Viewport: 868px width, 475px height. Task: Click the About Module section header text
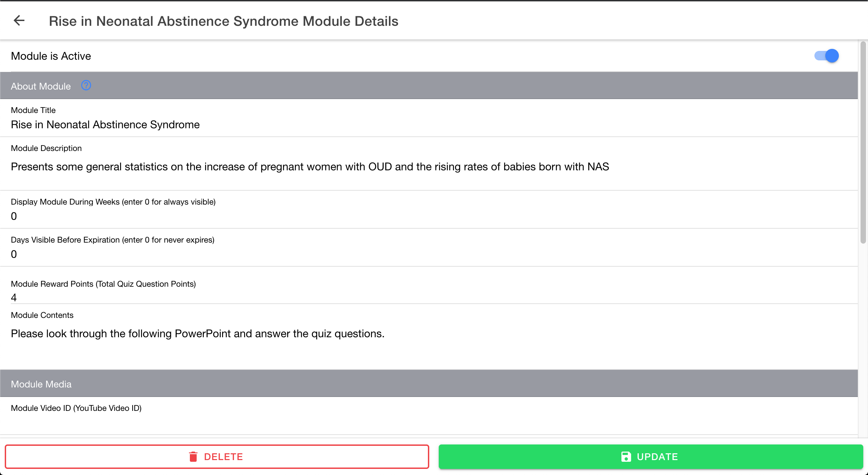click(41, 86)
